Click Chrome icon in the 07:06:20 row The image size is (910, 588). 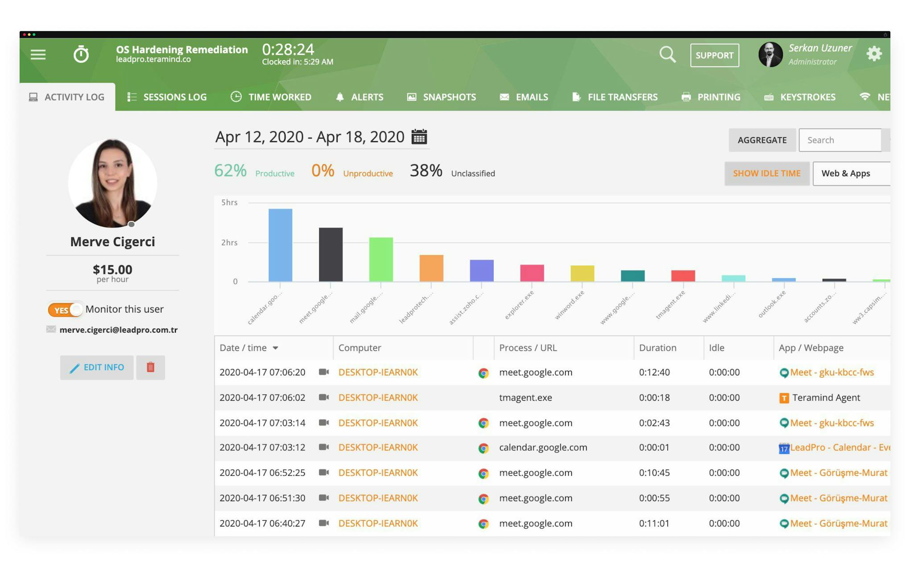[483, 373]
